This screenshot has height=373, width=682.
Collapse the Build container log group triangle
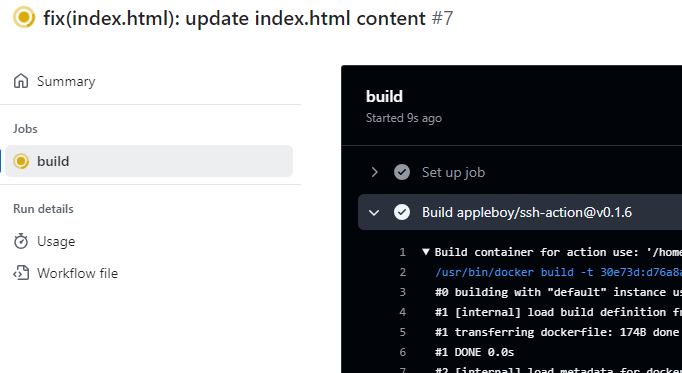[x=426, y=252]
